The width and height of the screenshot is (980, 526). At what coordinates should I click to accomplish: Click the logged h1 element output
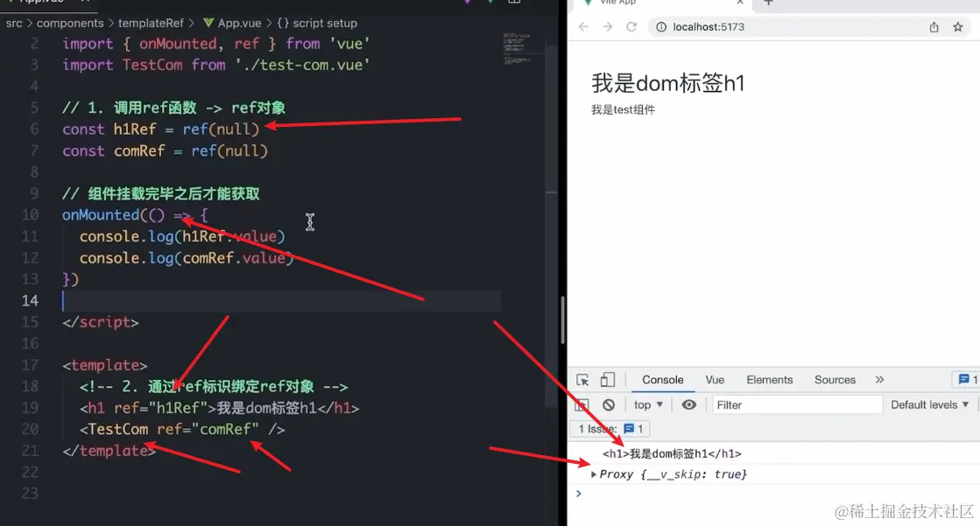pos(672,453)
